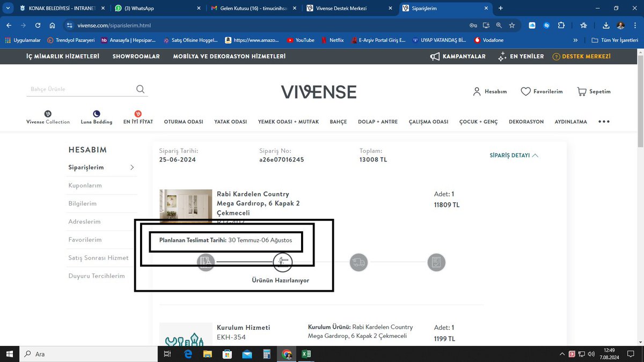Open Chrome three-dot menu
The height and width of the screenshot is (362, 644).
pos(635,25)
